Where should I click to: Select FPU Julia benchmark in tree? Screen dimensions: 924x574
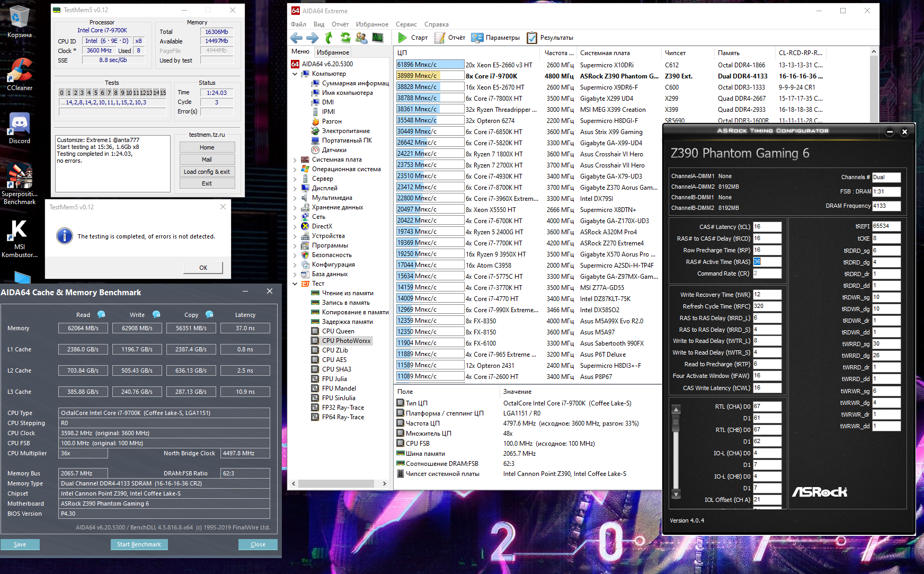coord(329,379)
